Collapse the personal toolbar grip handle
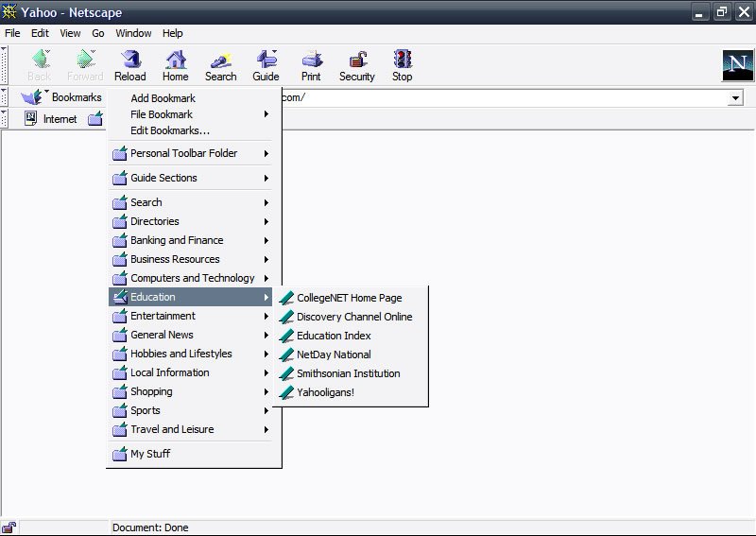Image resolution: width=756 pixels, height=536 pixels. point(4,119)
